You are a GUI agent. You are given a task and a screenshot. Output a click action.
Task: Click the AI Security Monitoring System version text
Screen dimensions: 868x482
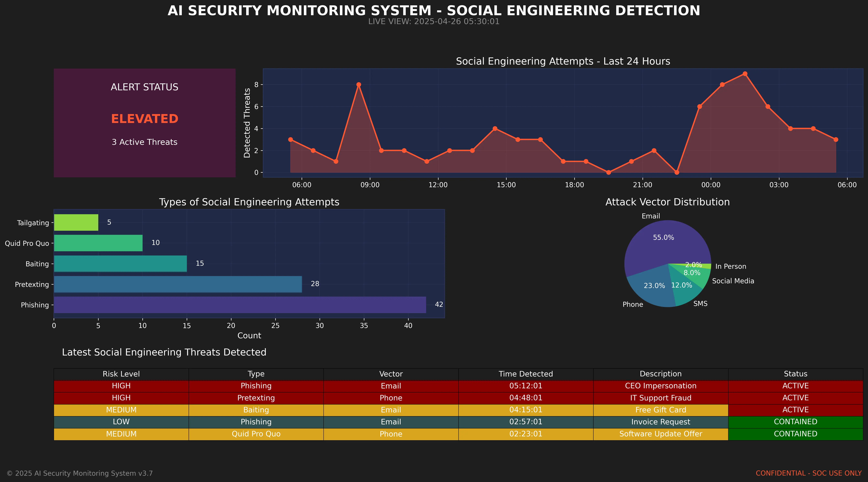80,473
